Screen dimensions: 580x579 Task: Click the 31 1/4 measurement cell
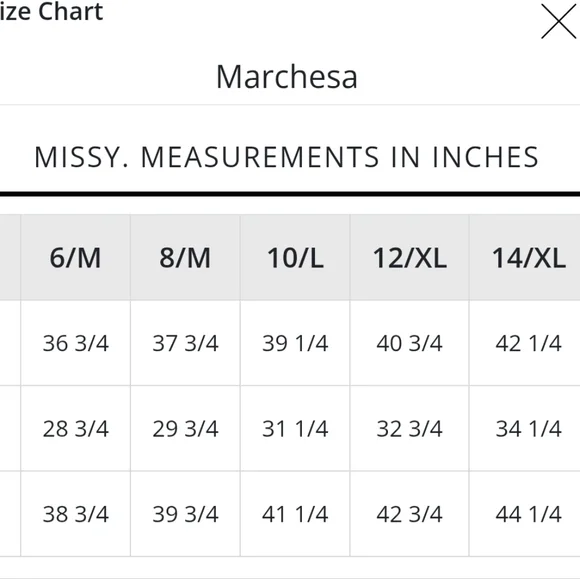[295, 428]
